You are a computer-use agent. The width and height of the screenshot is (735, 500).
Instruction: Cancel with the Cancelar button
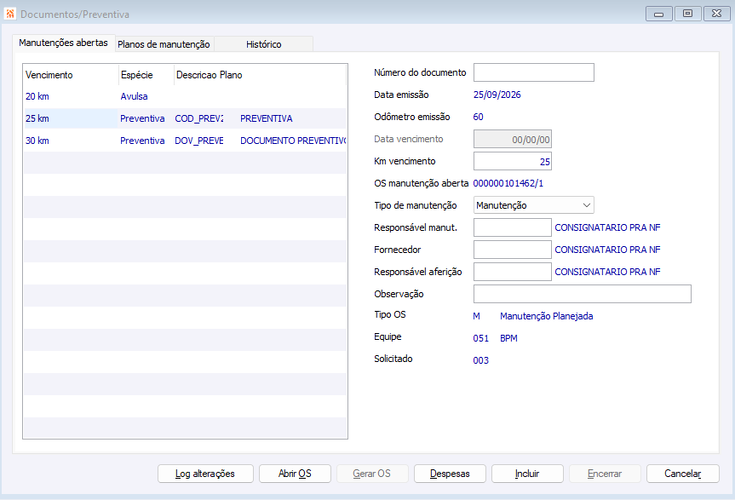point(682,474)
